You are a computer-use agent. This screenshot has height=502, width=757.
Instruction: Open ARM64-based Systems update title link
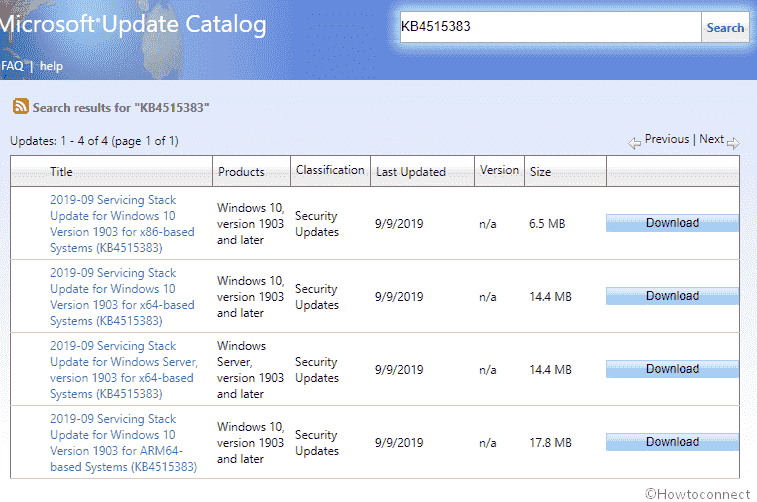124,443
